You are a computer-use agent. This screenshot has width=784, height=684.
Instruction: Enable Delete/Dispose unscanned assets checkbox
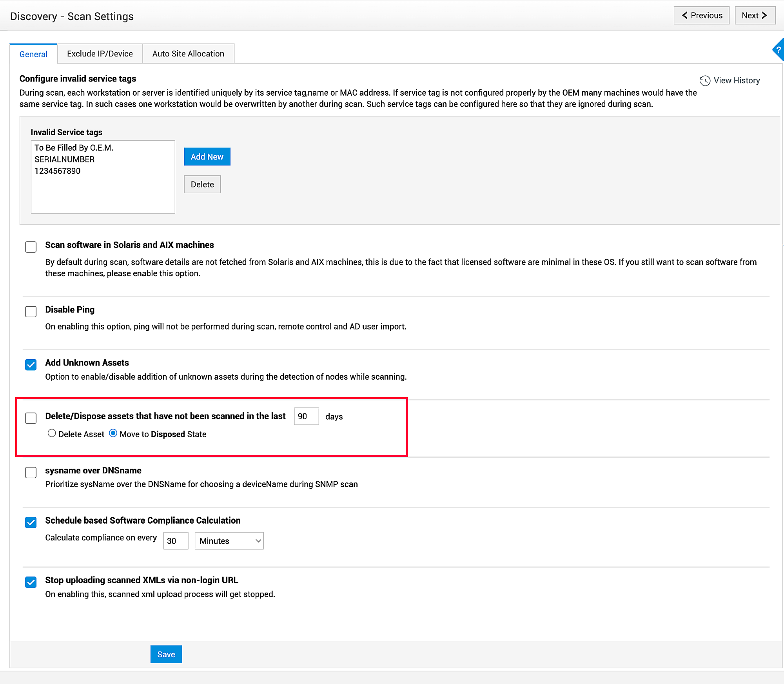tap(31, 418)
